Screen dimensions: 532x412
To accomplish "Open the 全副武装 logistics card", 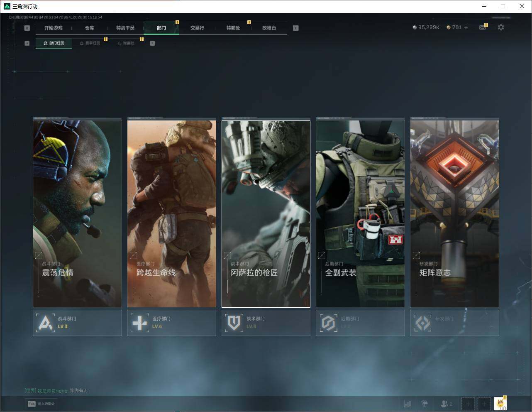I will point(360,213).
